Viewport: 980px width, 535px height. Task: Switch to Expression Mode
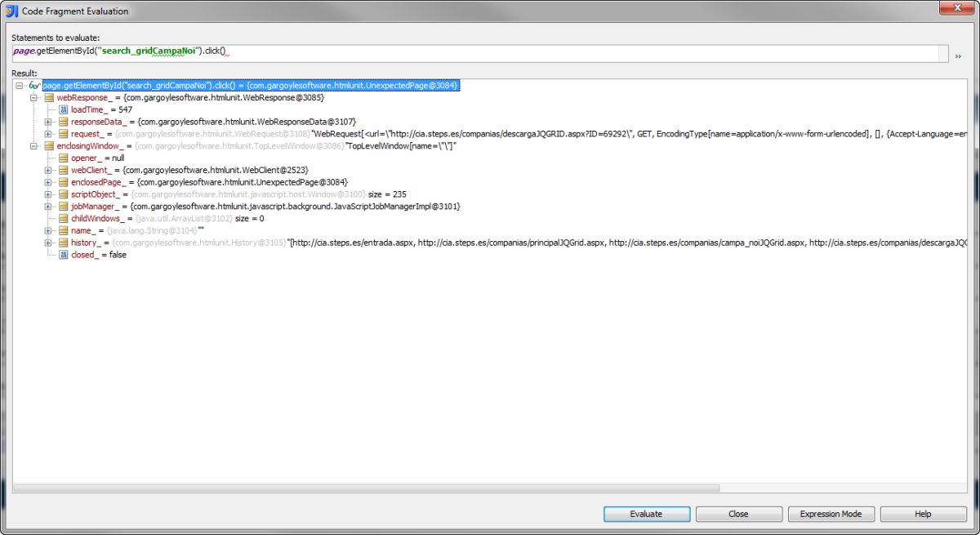pos(831,514)
